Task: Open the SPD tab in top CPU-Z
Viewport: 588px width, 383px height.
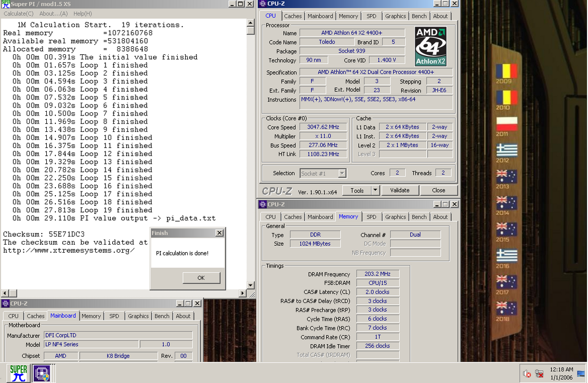Action: 371,16
